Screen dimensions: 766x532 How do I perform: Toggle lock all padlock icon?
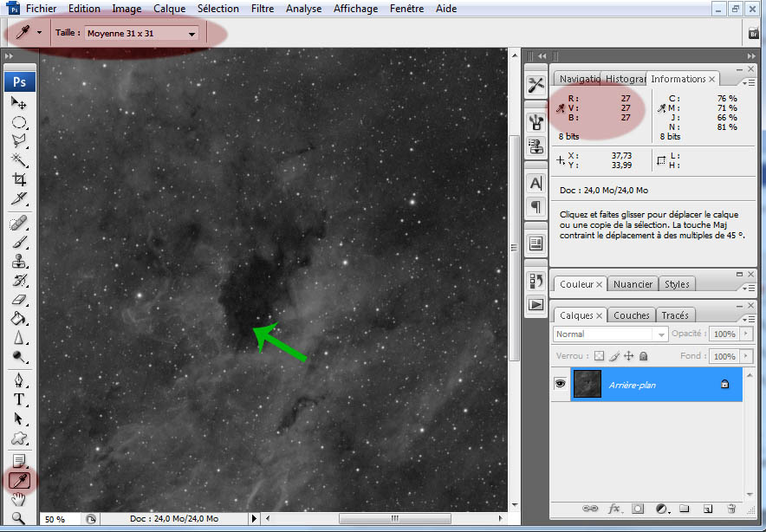coord(643,356)
